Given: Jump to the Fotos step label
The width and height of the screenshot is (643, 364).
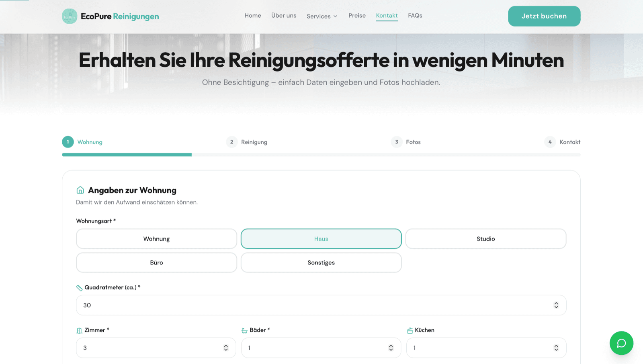Looking at the screenshot, I should (413, 142).
